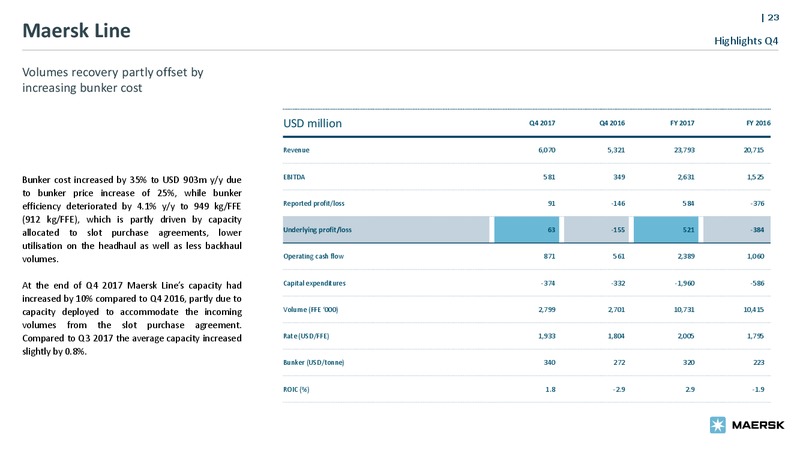The height and width of the screenshot is (450, 800).
Task: Click Volume value '2,799'
Action: pyautogui.click(x=547, y=310)
